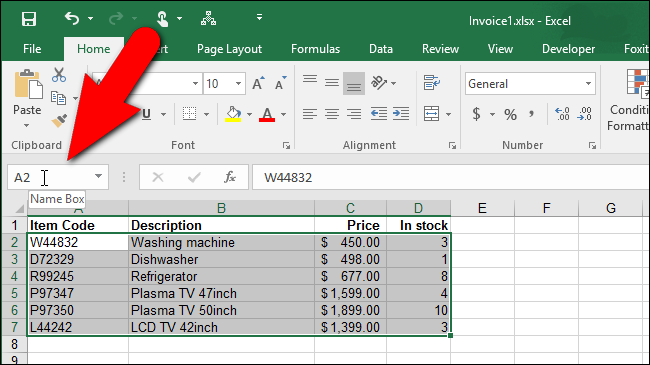Expand the font size dropdown arrow
650x365 pixels.
[238, 84]
